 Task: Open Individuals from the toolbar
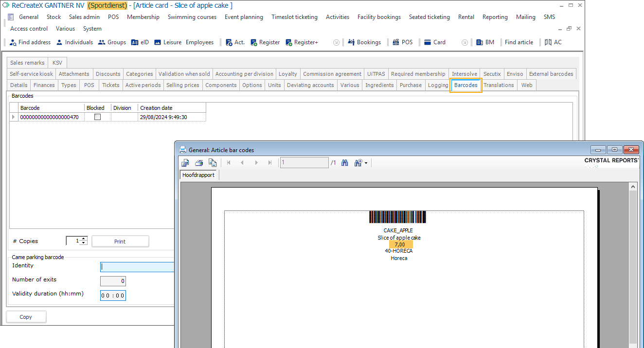(59, 42)
